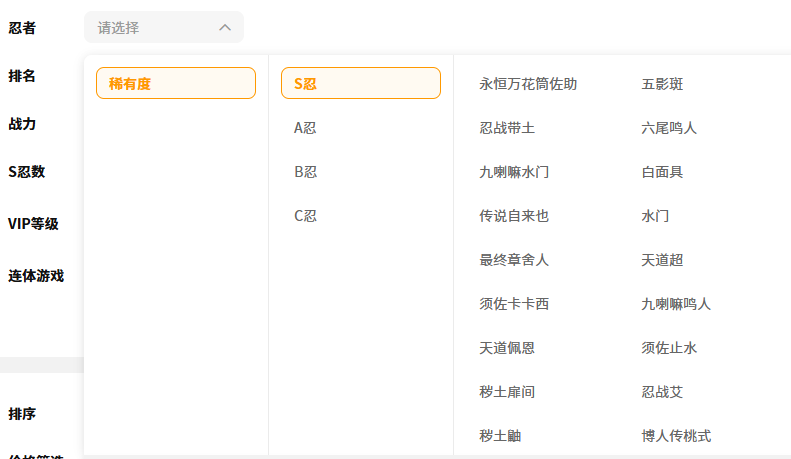Select ninja 九喇嘛鸣人

point(676,304)
